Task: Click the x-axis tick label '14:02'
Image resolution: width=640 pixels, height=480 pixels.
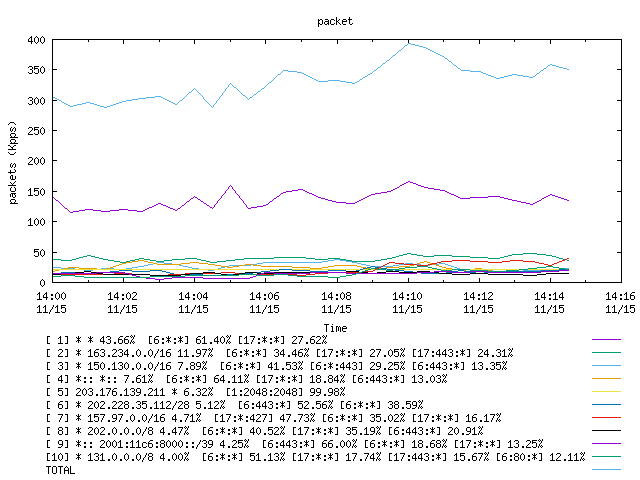Action: point(122,296)
